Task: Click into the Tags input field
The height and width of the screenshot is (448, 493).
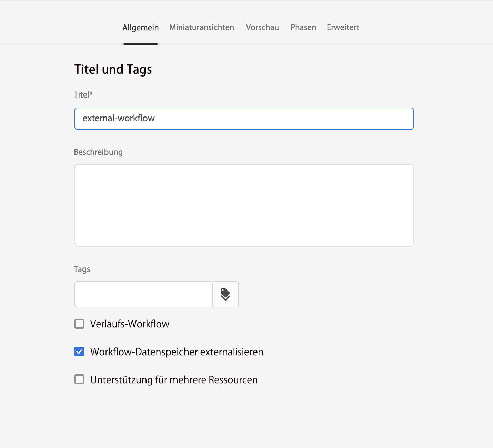Action: tap(143, 294)
